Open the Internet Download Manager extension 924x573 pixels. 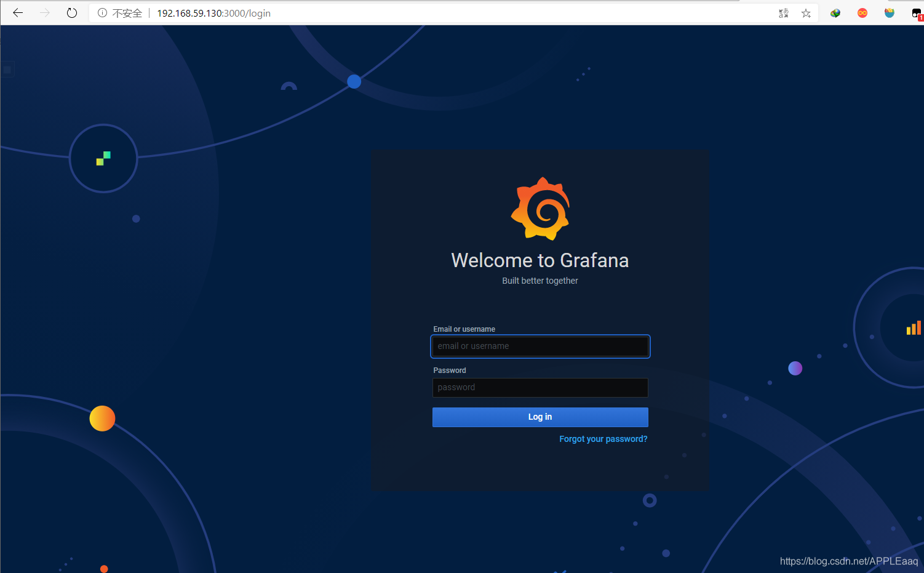835,13
